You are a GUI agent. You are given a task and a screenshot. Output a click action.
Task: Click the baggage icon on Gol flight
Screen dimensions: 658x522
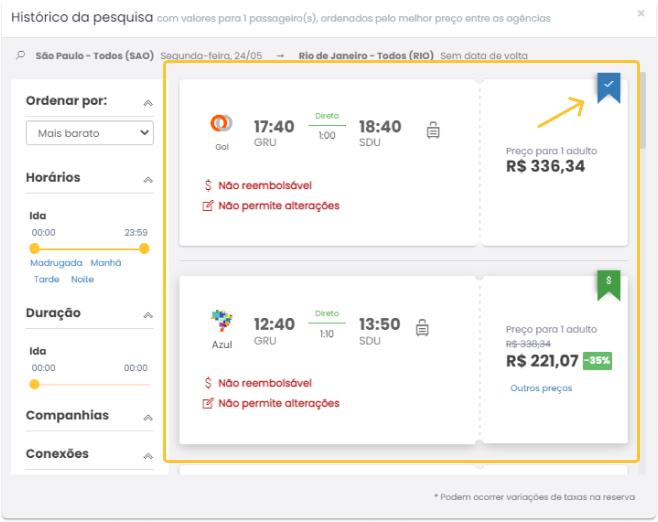(433, 130)
